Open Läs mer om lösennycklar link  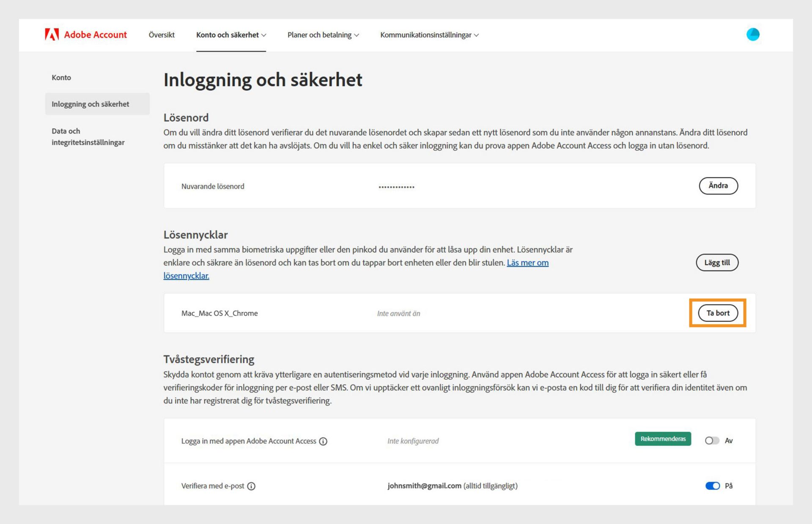(527, 262)
